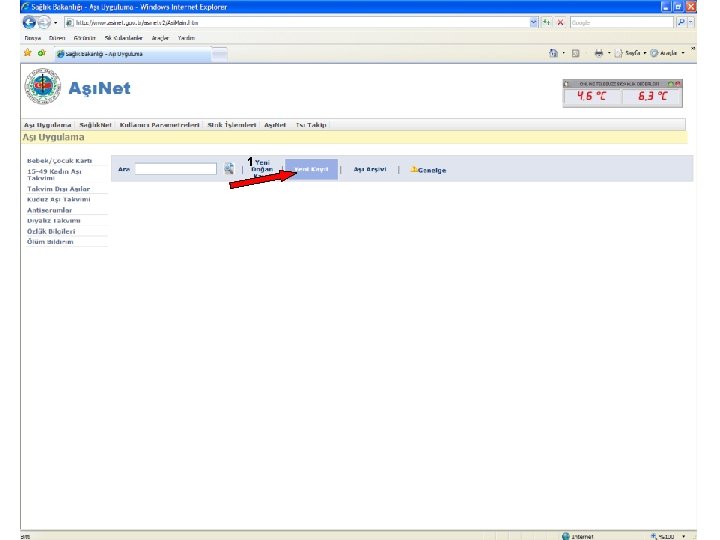This screenshot has width=720, height=540.
Task: Click the RSS feeds toolbar icon
Action: [576, 53]
